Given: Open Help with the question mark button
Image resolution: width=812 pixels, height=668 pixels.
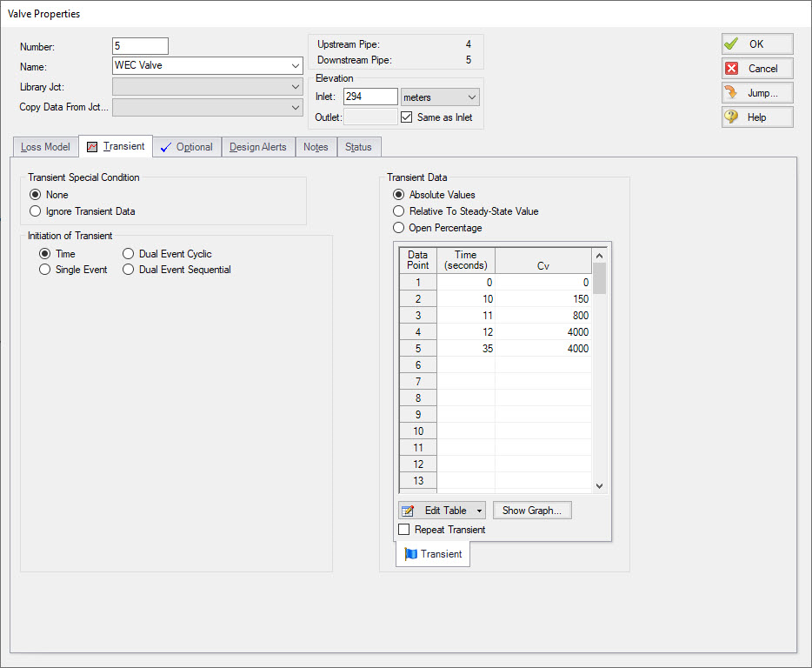Looking at the screenshot, I should pyautogui.click(x=756, y=117).
